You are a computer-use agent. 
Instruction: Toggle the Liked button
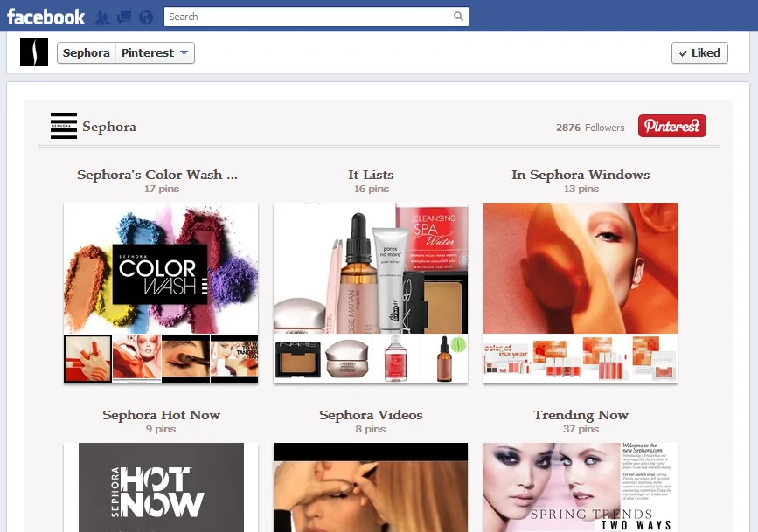coord(699,52)
